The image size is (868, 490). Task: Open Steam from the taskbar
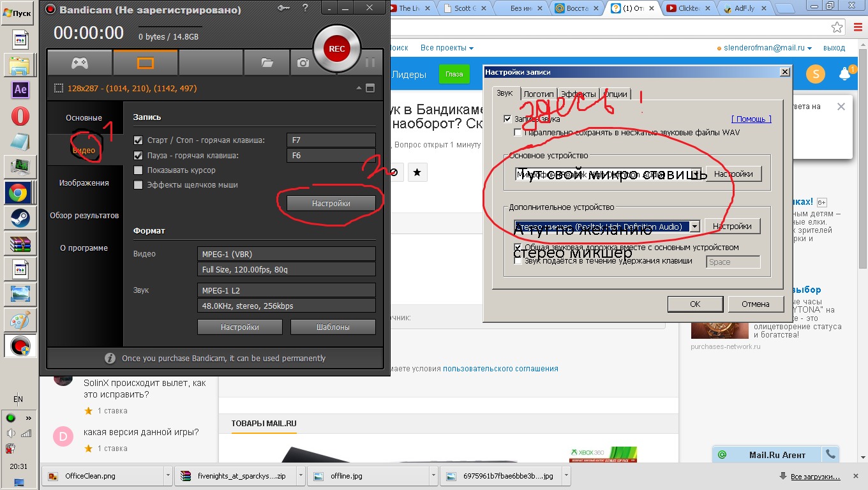click(x=20, y=218)
